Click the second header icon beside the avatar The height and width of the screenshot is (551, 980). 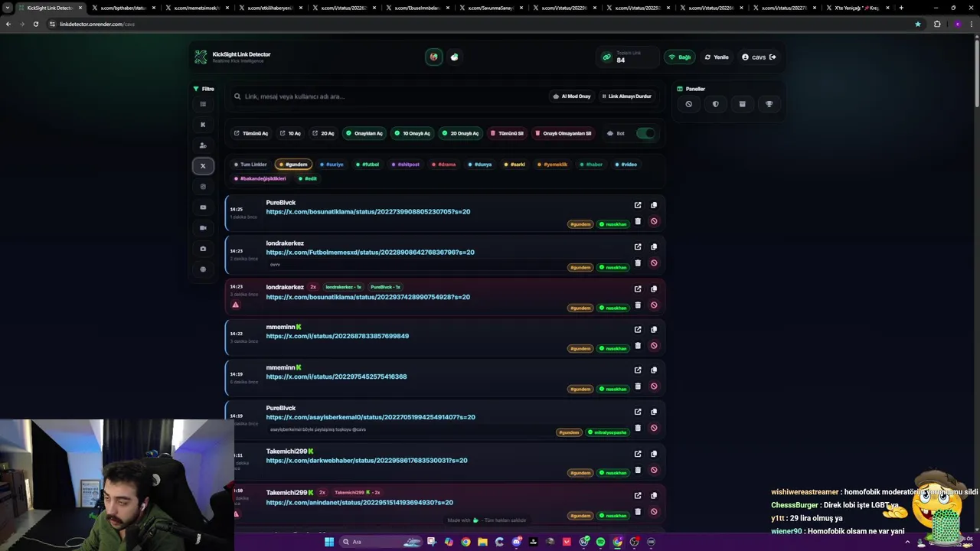tap(455, 57)
